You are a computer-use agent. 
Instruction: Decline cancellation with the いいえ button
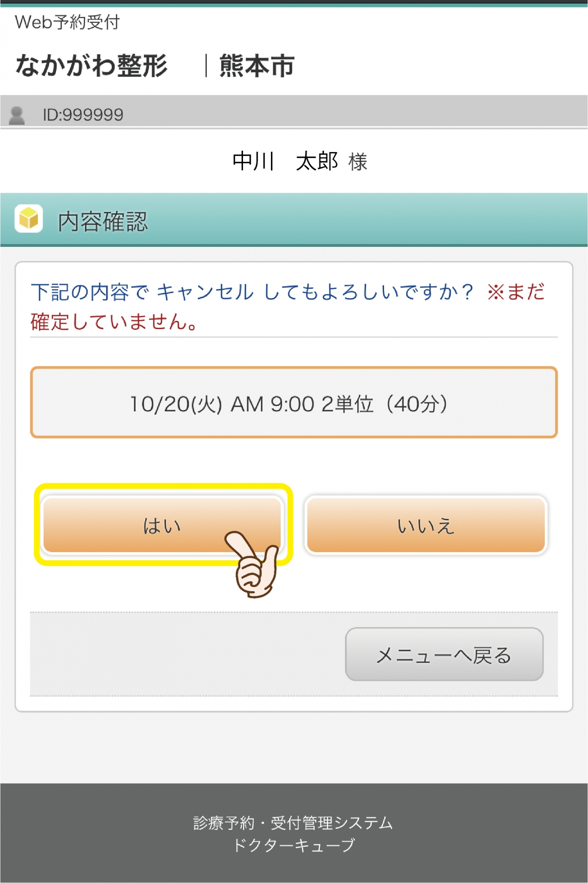click(426, 525)
